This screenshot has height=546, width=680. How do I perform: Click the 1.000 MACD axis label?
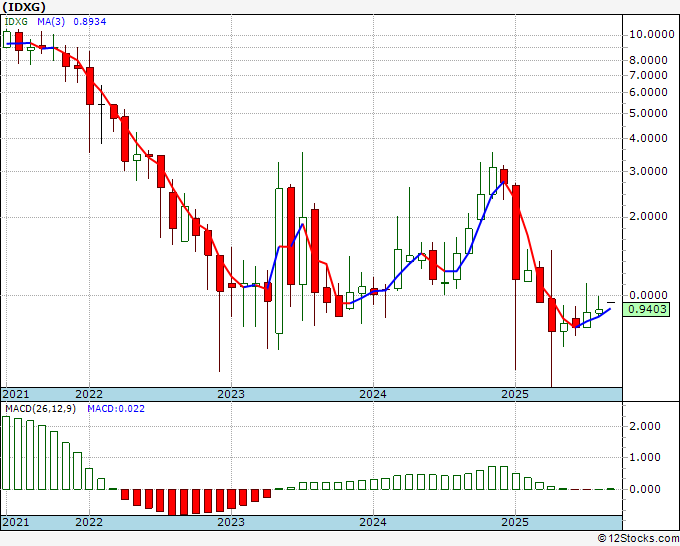pos(644,457)
